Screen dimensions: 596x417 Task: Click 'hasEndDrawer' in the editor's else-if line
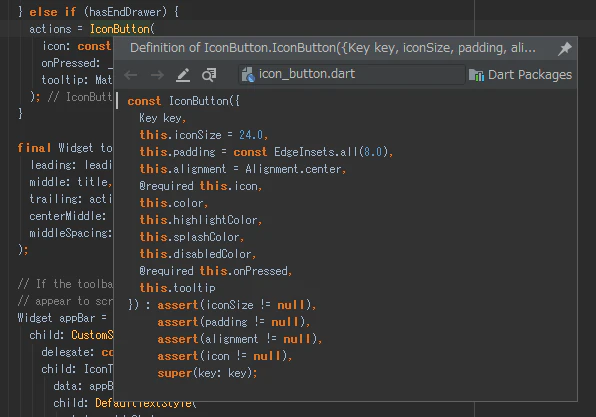point(125,12)
